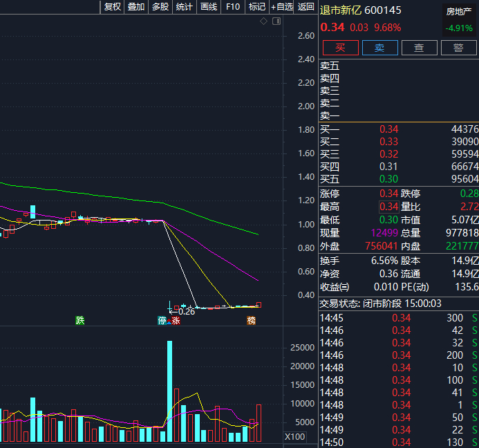Click the red 涨 marker icon
The width and height of the screenshot is (479, 448).
click(176, 321)
